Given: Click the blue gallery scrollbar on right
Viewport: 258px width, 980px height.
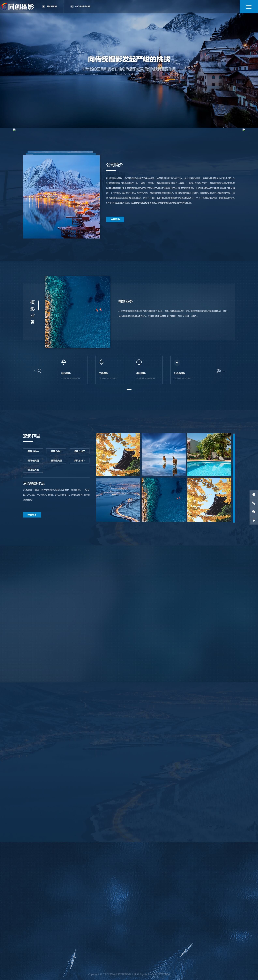Looking at the screenshot, I should tap(234, 478).
